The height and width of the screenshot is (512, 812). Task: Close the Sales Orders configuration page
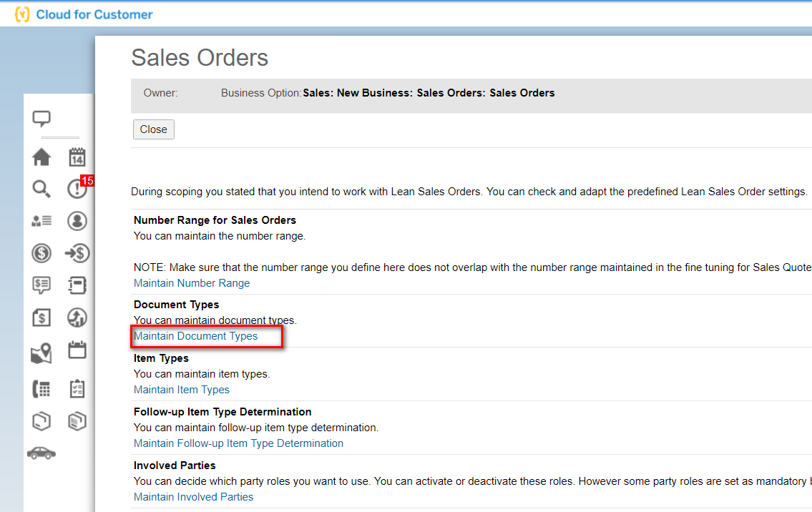(x=153, y=129)
